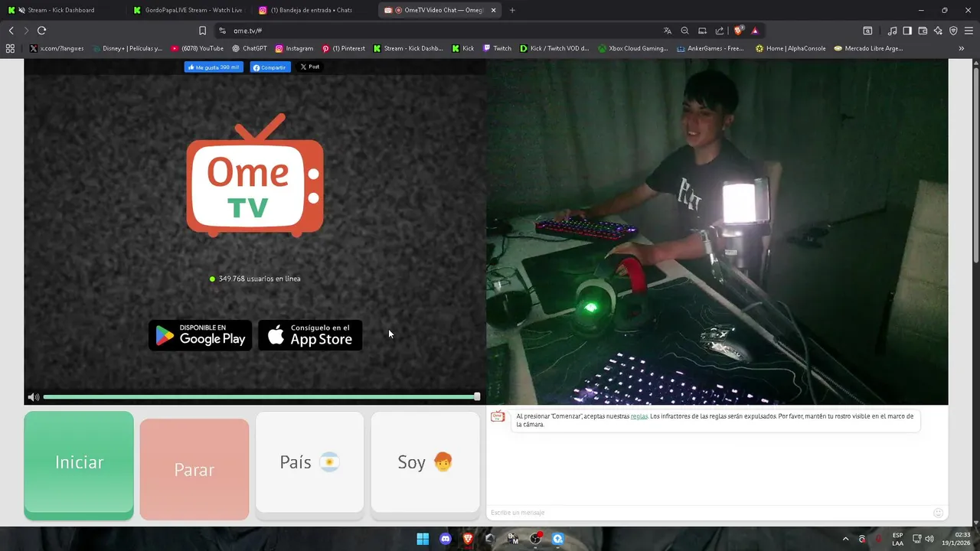
Task: Switch to the GordoPapaLIVE Stream tab
Action: coord(188,10)
